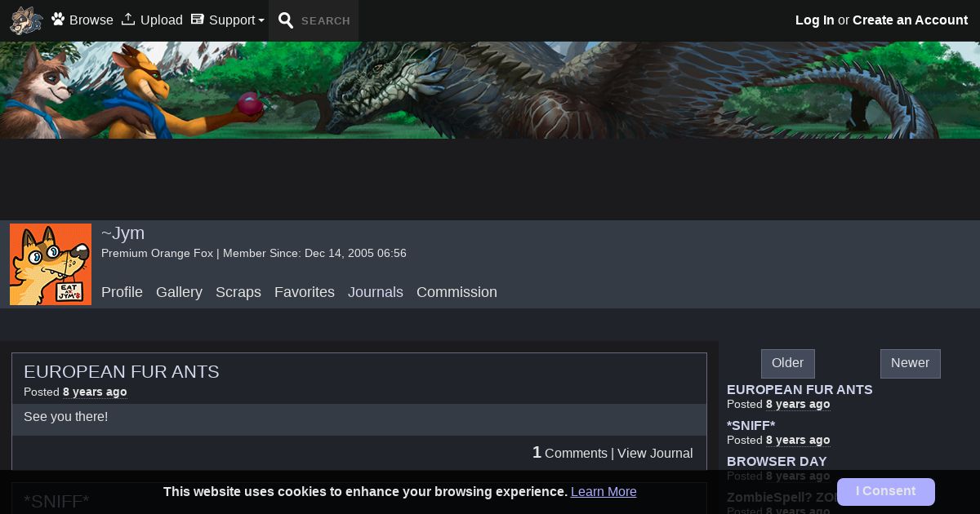
Task: Click the Learn More cookie link
Action: coord(604,491)
